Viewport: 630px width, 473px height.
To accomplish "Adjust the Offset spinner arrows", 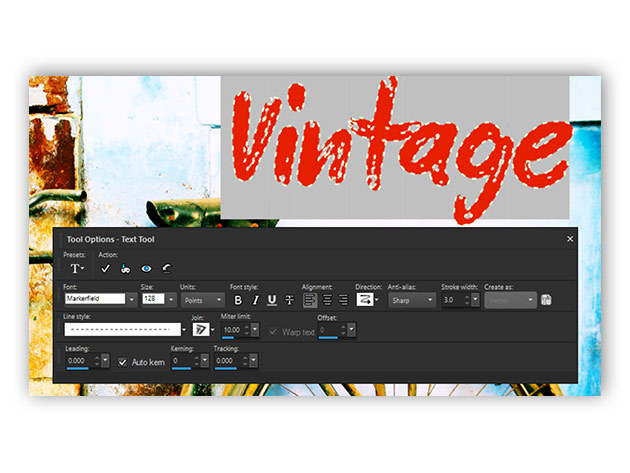I will 343,330.
